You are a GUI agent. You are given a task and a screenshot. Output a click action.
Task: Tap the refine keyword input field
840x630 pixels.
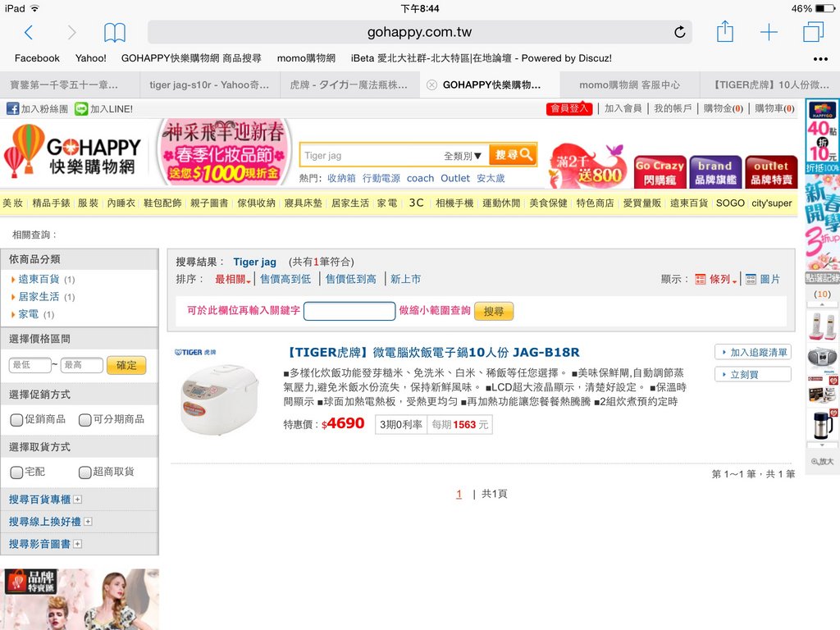349,312
